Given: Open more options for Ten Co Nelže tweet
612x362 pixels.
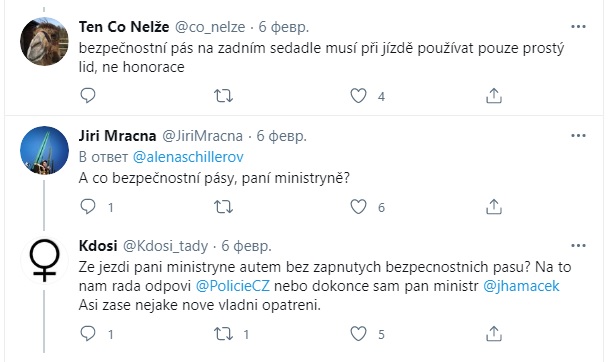Looking at the screenshot, I should [x=578, y=27].
